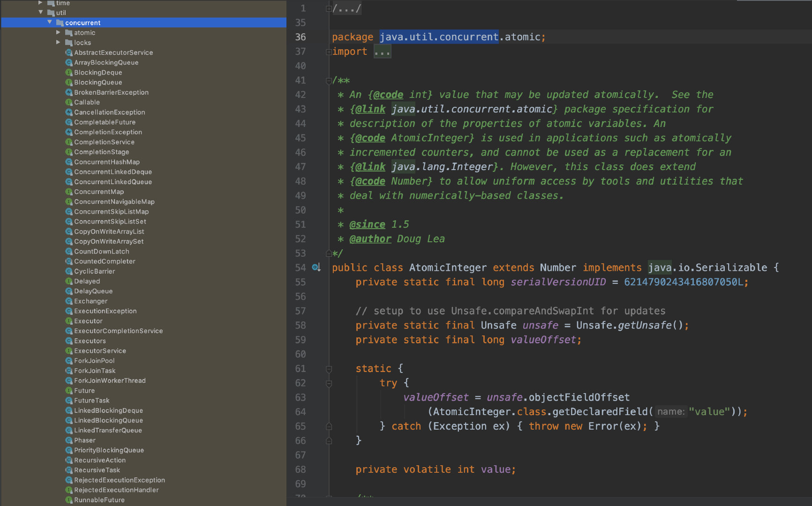Select CopyOnWriteArrayList in the tree

pos(109,231)
